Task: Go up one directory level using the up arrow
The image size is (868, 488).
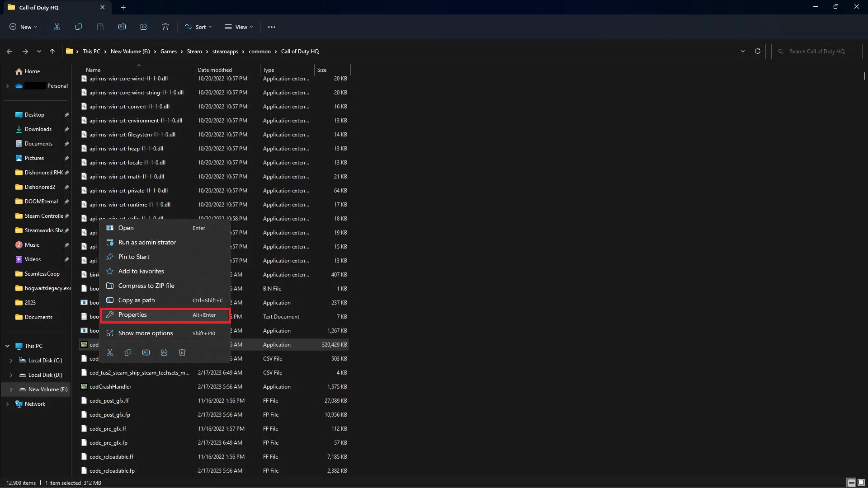Action: tap(52, 52)
